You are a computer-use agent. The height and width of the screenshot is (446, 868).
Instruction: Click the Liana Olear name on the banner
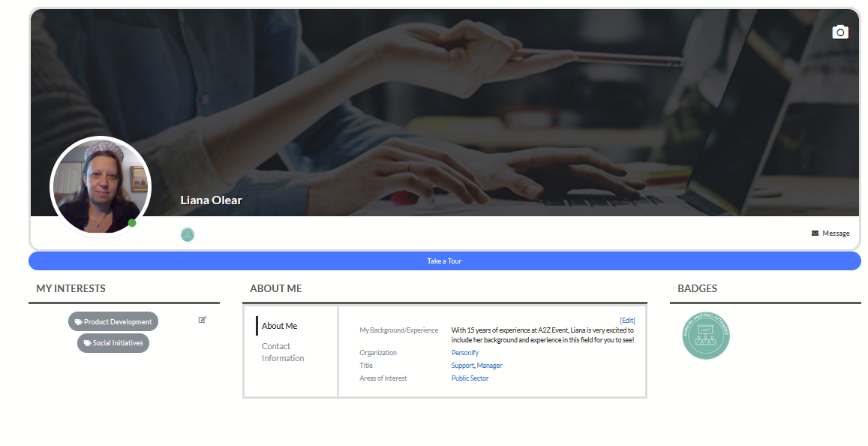point(211,200)
